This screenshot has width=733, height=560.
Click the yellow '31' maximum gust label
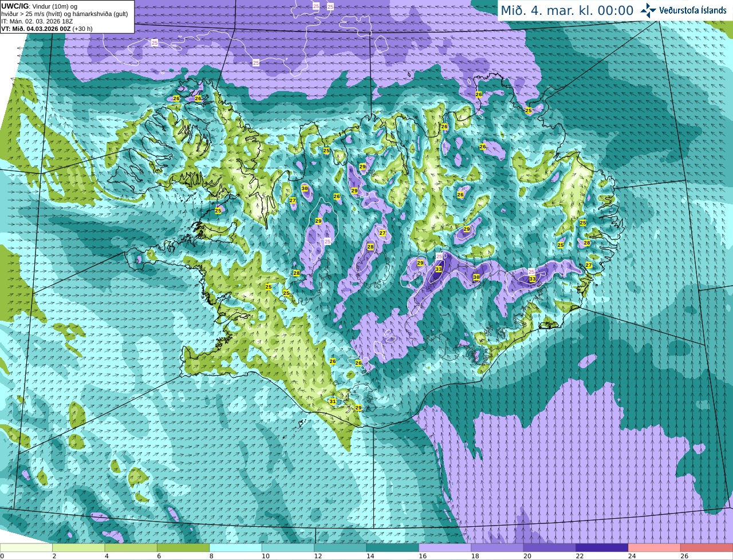333,401
